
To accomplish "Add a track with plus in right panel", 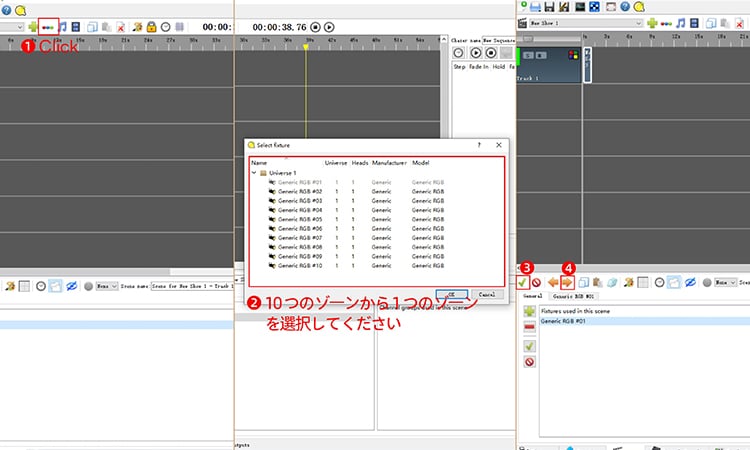I will (x=652, y=23).
